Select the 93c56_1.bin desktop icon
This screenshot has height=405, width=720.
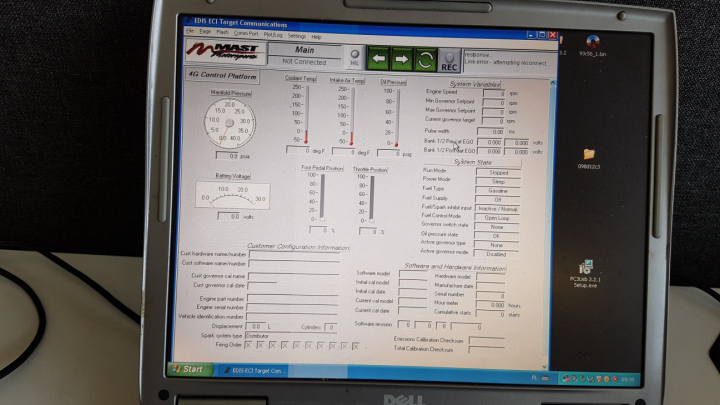tap(592, 45)
